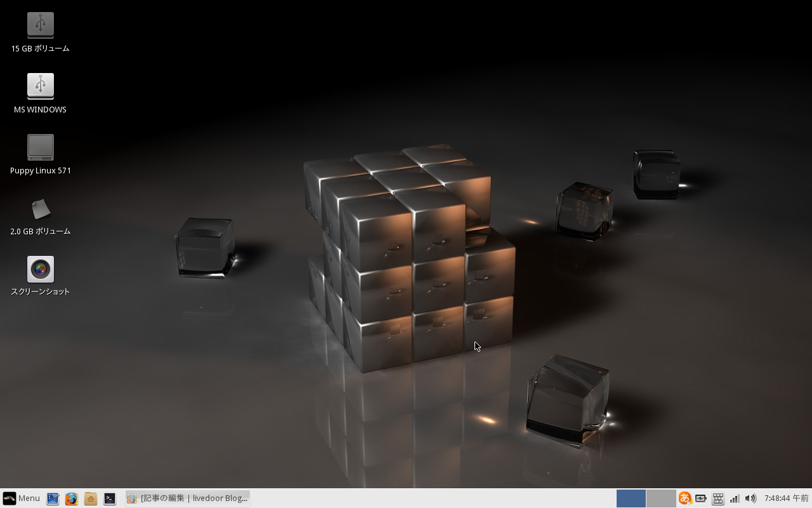
Task: Launch the terminal from the panel
Action: [110, 498]
